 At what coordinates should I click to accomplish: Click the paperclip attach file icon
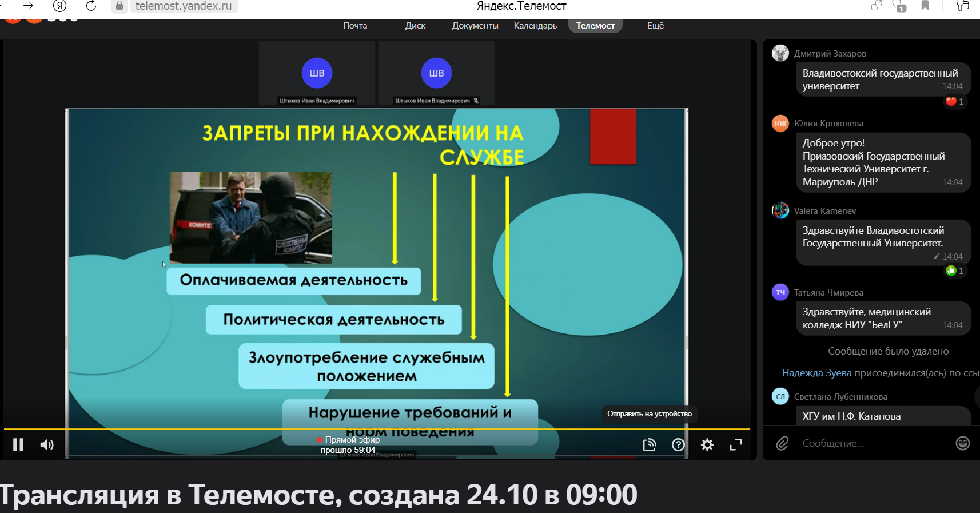click(782, 443)
